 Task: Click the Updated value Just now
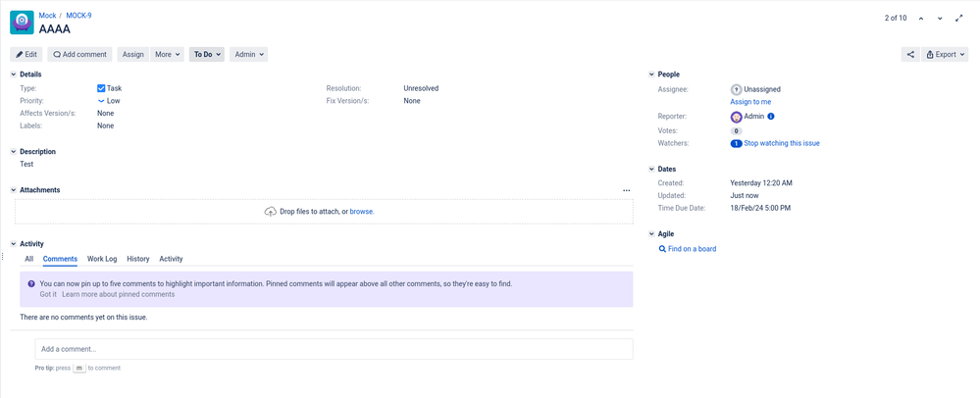pos(744,195)
